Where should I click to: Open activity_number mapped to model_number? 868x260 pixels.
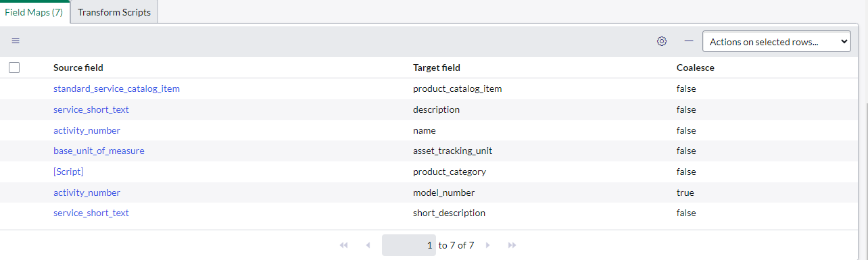87,192
